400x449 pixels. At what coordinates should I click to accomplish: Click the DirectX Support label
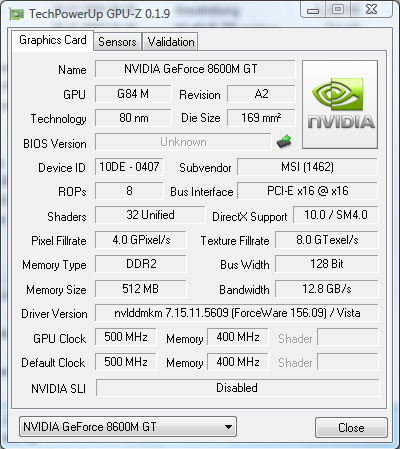click(250, 217)
